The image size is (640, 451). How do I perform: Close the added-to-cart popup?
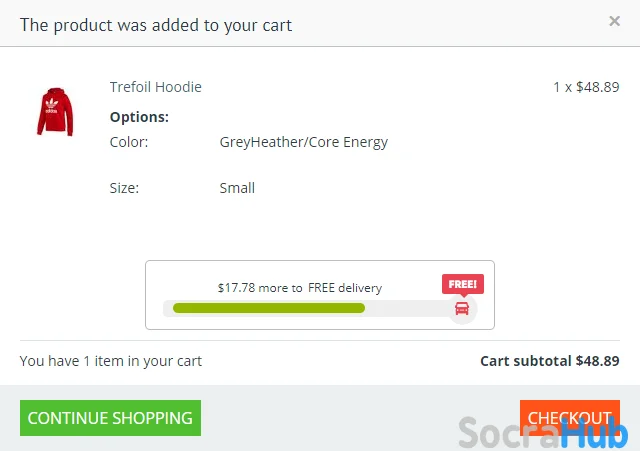click(614, 21)
